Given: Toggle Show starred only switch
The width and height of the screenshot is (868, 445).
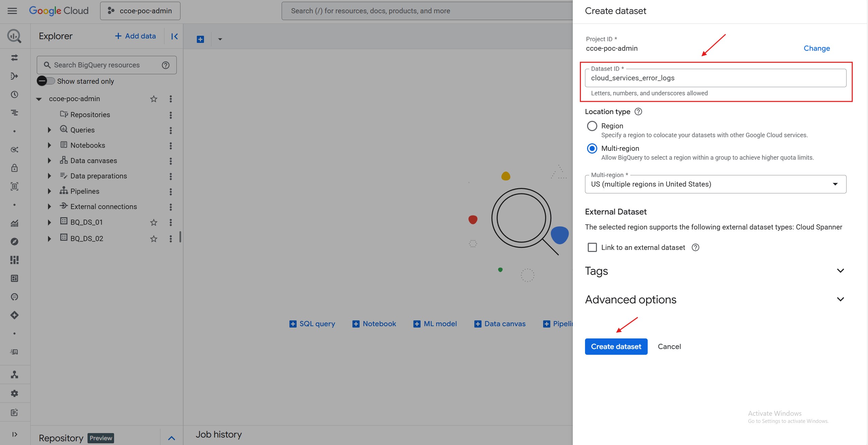Looking at the screenshot, I should pyautogui.click(x=46, y=81).
